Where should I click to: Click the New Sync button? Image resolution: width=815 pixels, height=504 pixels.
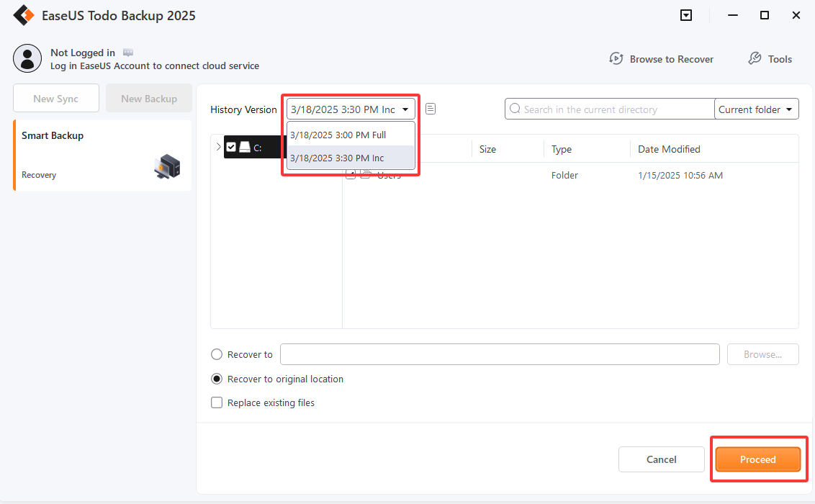[56, 98]
